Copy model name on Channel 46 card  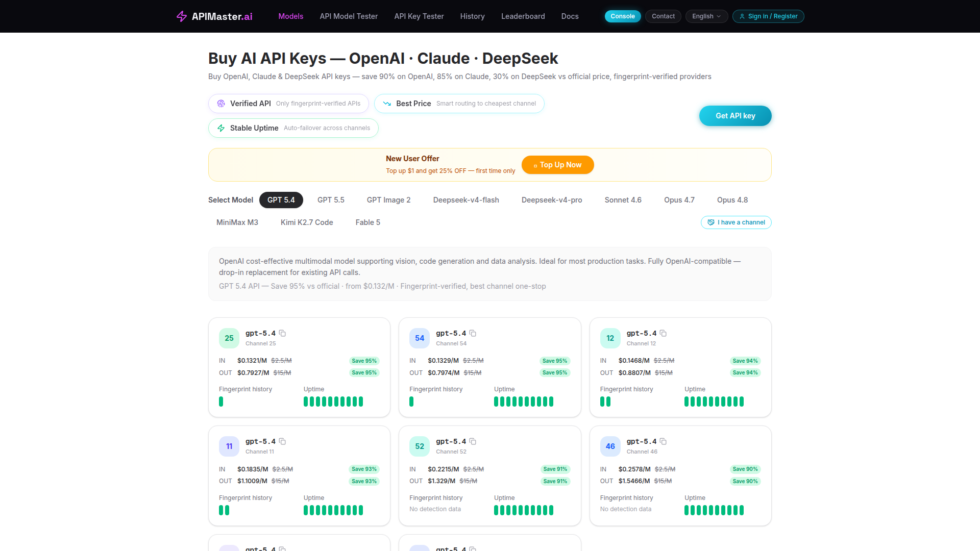tap(663, 441)
